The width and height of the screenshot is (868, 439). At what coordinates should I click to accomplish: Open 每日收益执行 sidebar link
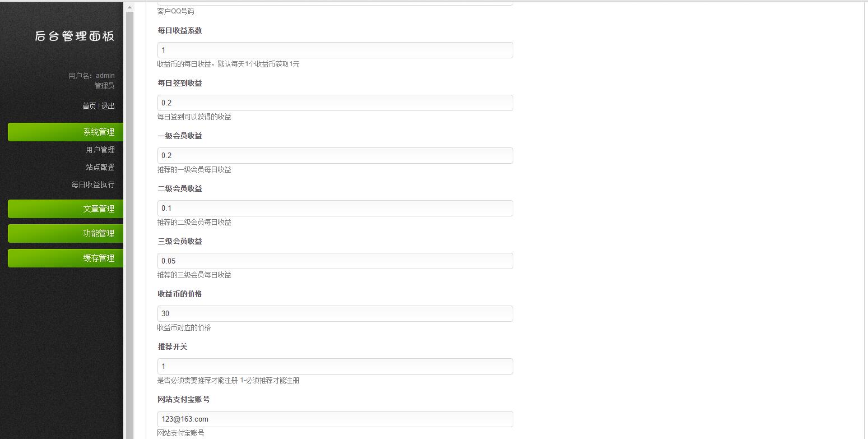pos(93,184)
